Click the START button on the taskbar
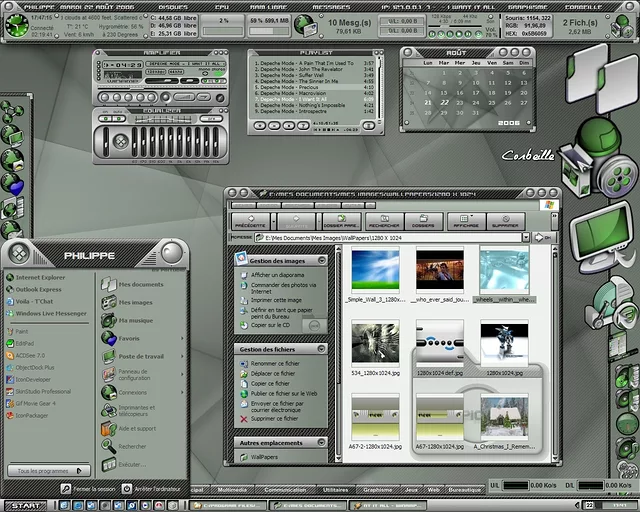The width and height of the screenshot is (640, 512). (24, 505)
